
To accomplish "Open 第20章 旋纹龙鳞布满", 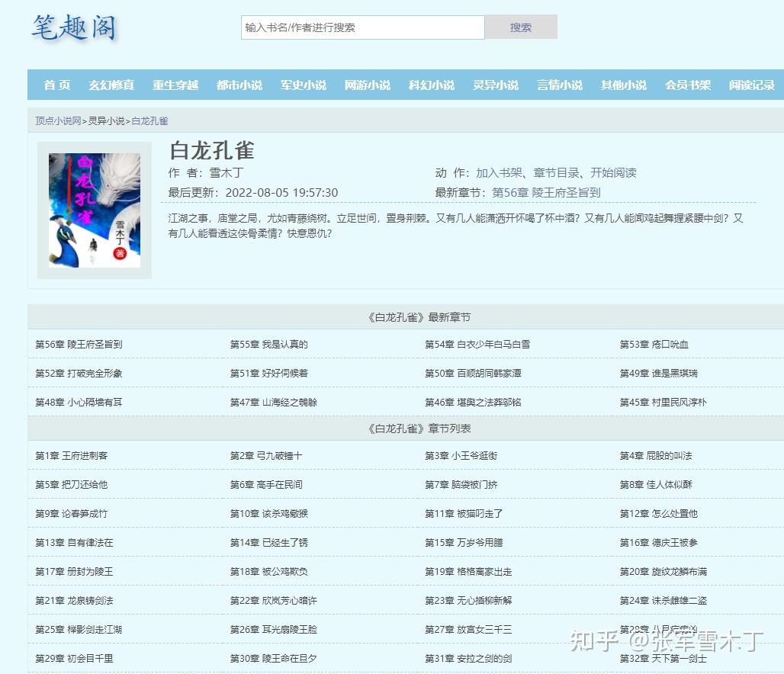I will [663, 572].
